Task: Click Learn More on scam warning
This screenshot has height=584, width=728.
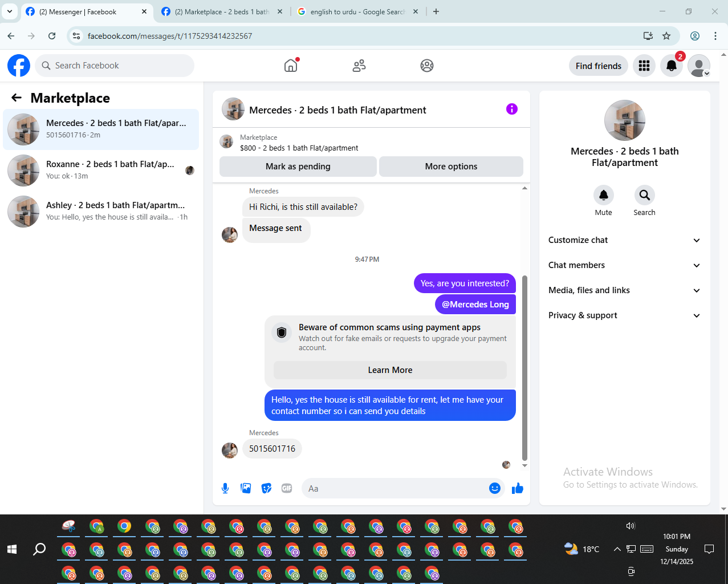Action: click(390, 370)
